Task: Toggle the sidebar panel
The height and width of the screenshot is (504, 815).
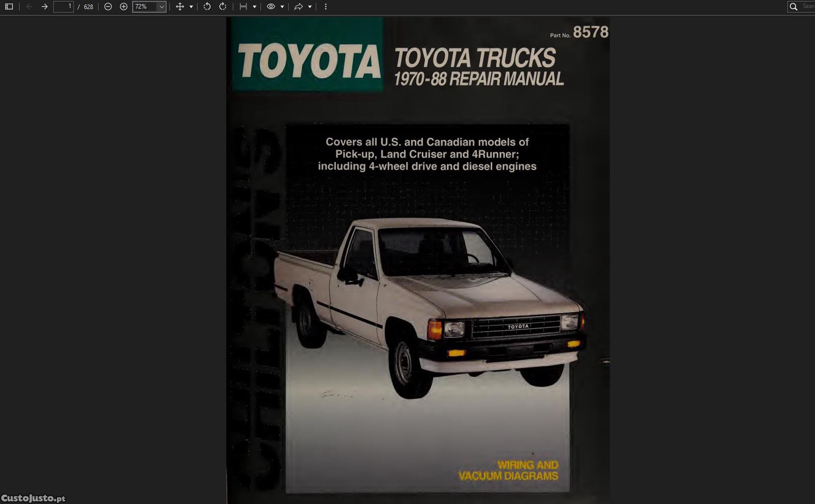Action: point(9,7)
